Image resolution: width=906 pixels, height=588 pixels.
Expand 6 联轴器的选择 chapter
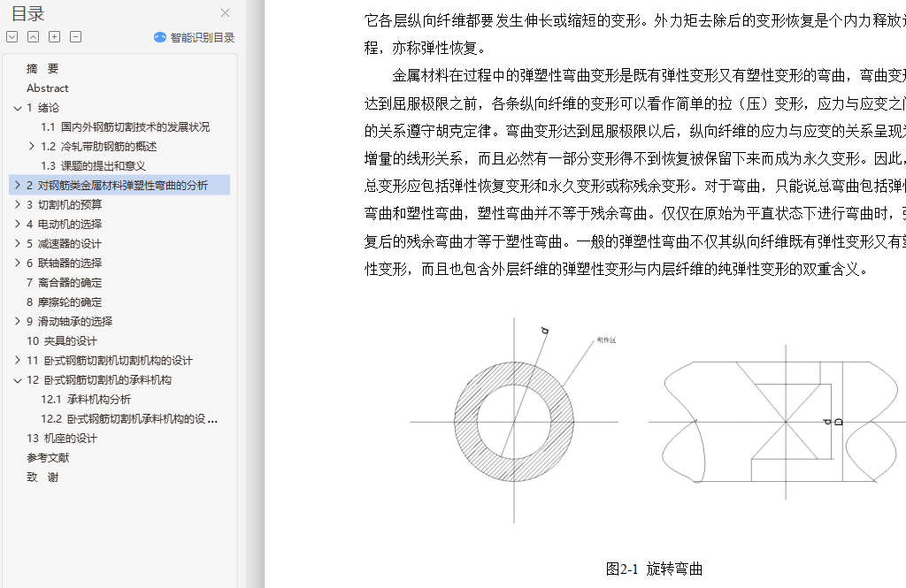coord(18,263)
